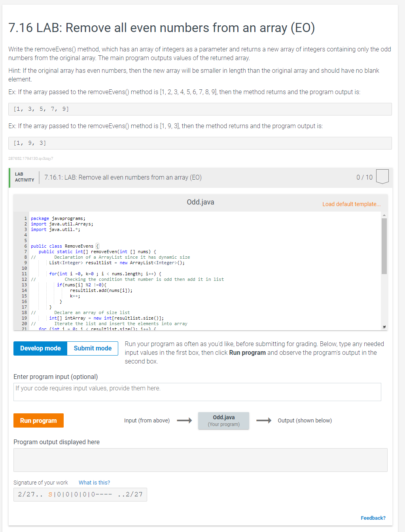This screenshot has height=532, width=405.
Task: Switch to Develop mode
Action: tap(40, 348)
